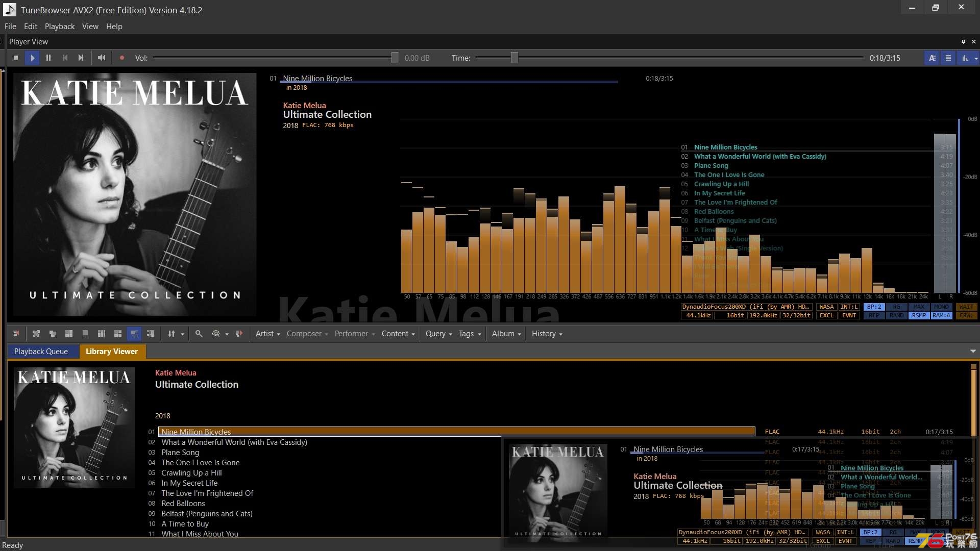Click the volume slider handle

(395, 58)
